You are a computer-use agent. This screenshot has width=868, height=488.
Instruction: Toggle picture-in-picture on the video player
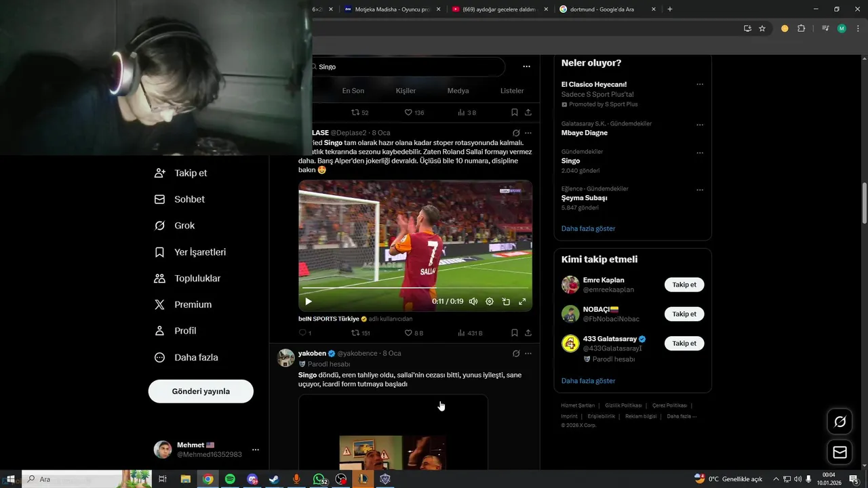coord(506,302)
